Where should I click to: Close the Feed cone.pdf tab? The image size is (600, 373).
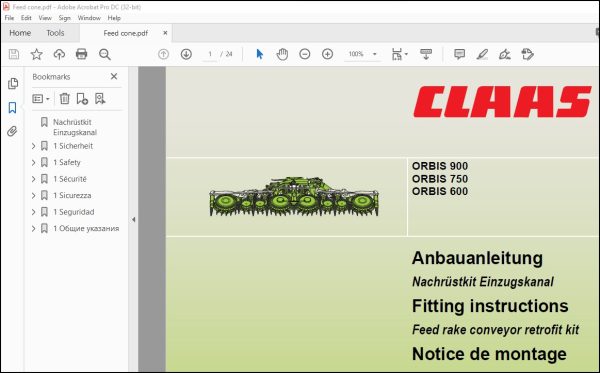165,33
